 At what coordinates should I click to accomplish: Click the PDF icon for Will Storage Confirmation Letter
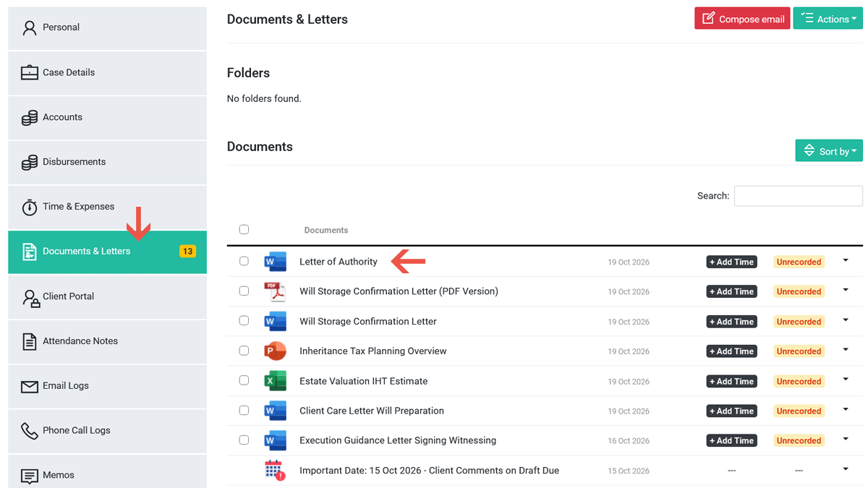[275, 291]
